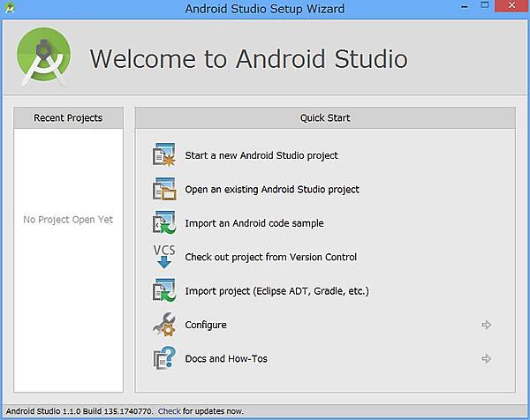530x420 pixels.
Task: Choose "Open an existing Android Studio project"
Action: pos(272,189)
